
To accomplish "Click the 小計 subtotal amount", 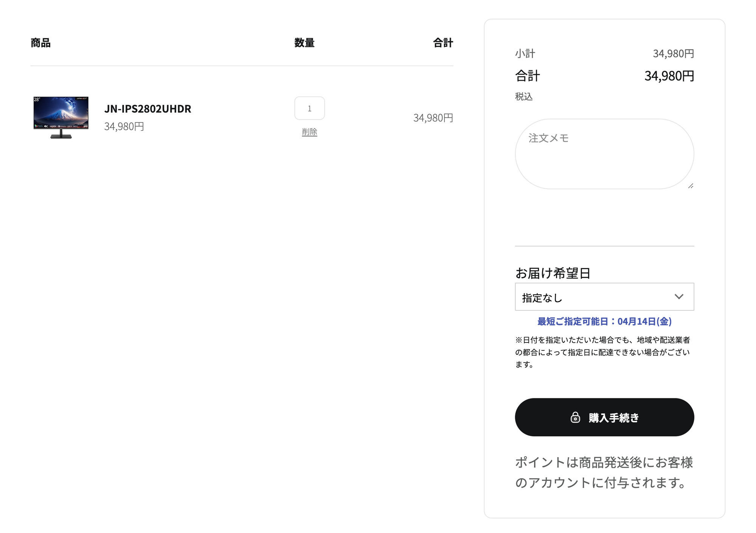I will click(x=673, y=54).
